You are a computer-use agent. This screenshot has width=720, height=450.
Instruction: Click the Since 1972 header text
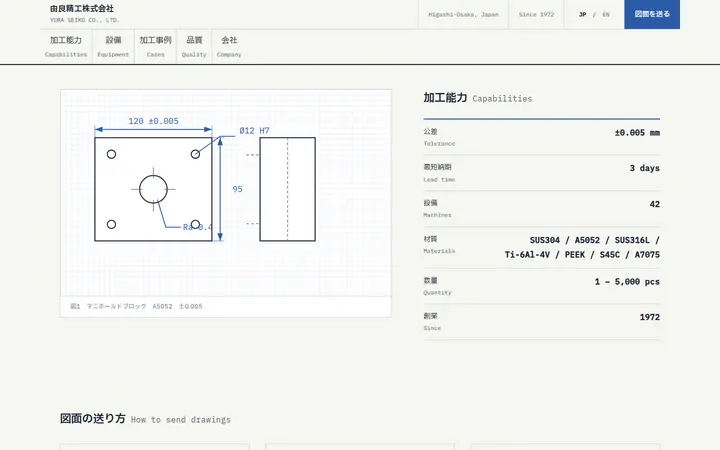tap(536, 15)
